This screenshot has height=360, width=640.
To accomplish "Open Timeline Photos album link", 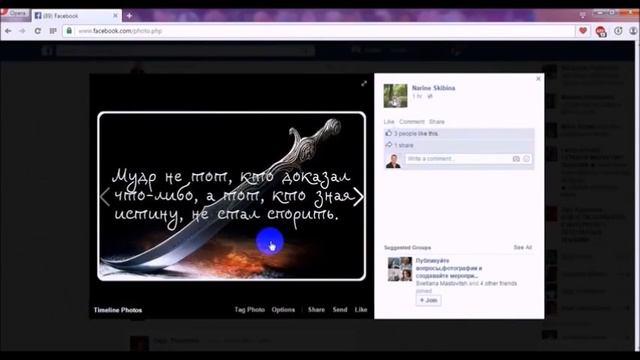I will tap(118, 310).
